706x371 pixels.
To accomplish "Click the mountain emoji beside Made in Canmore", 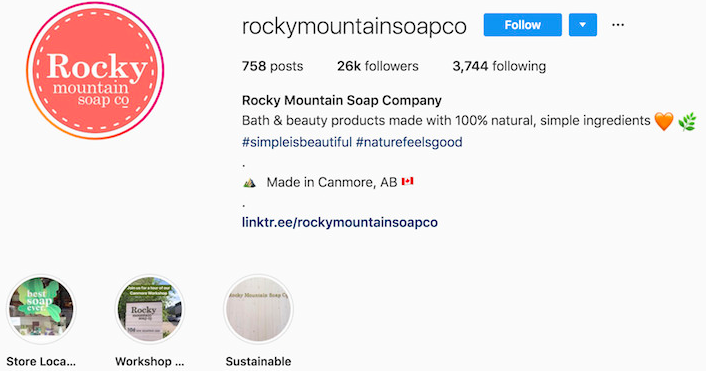I will click(x=249, y=182).
